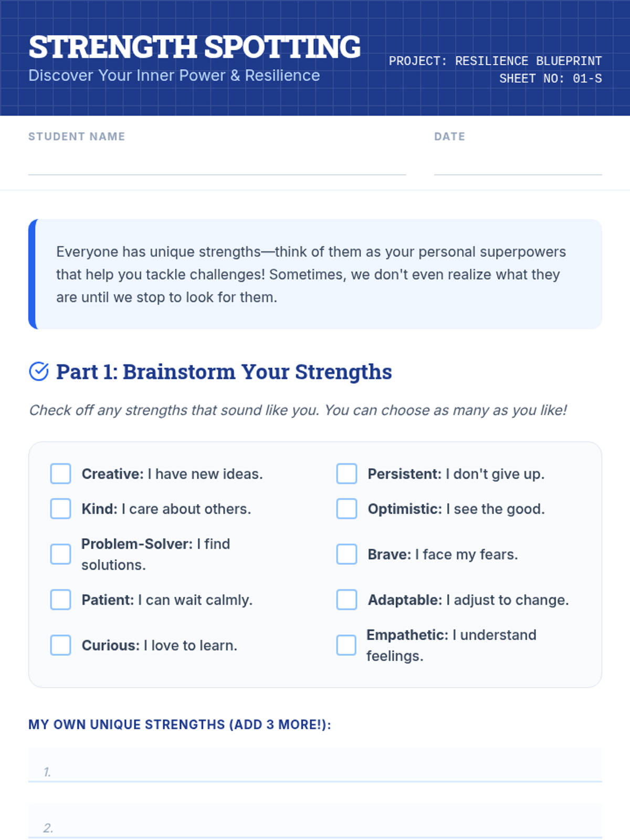The image size is (630, 840).
Task: Enable the Optimistic checkbox
Action: coord(346,509)
